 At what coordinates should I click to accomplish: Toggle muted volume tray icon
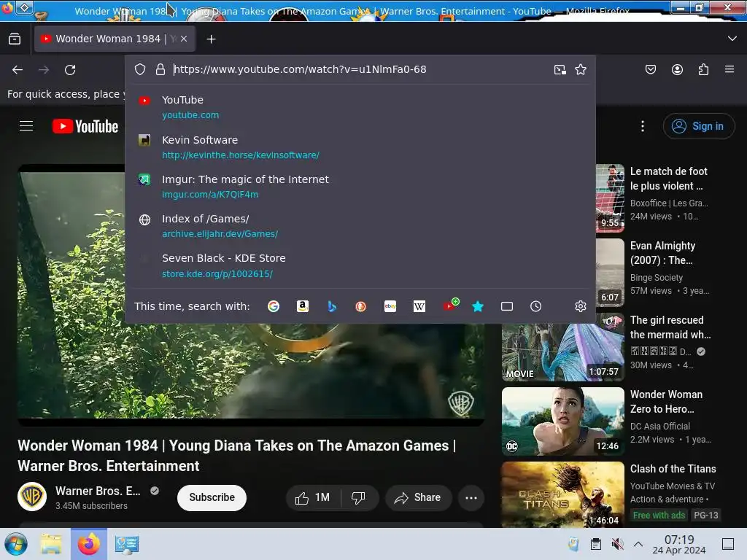click(617, 544)
